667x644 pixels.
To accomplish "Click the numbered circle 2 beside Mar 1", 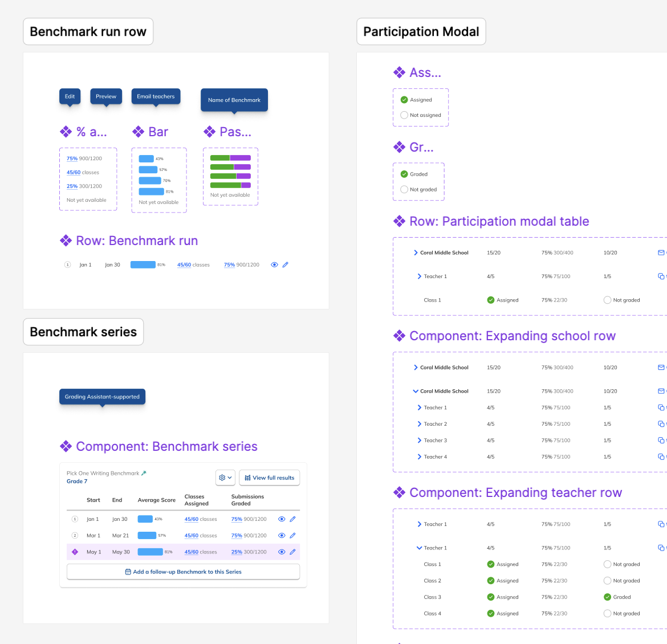I will click(75, 536).
